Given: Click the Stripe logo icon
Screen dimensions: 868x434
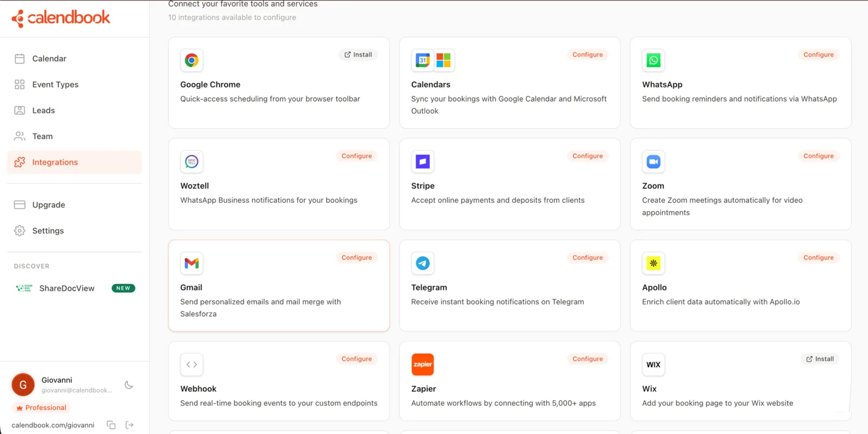Looking at the screenshot, I should click(x=423, y=162).
